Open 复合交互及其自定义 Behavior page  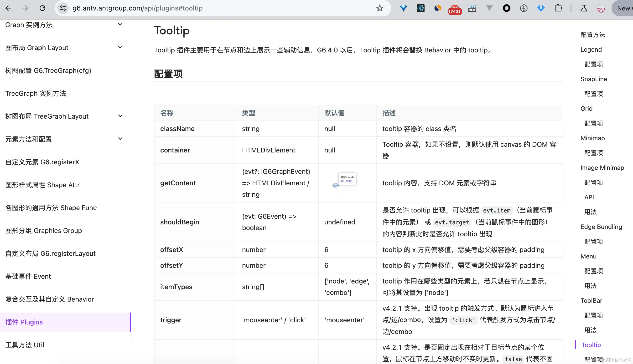click(50, 299)
